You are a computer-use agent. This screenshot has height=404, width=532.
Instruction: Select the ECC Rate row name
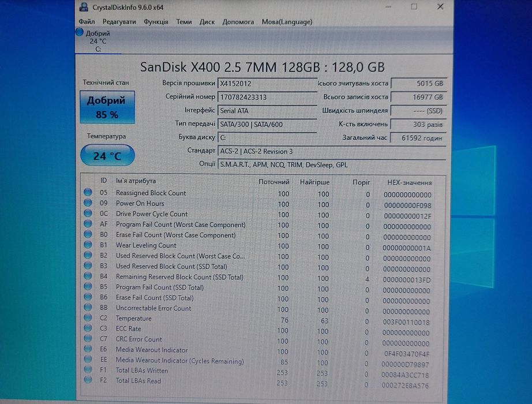pos(128,328)
